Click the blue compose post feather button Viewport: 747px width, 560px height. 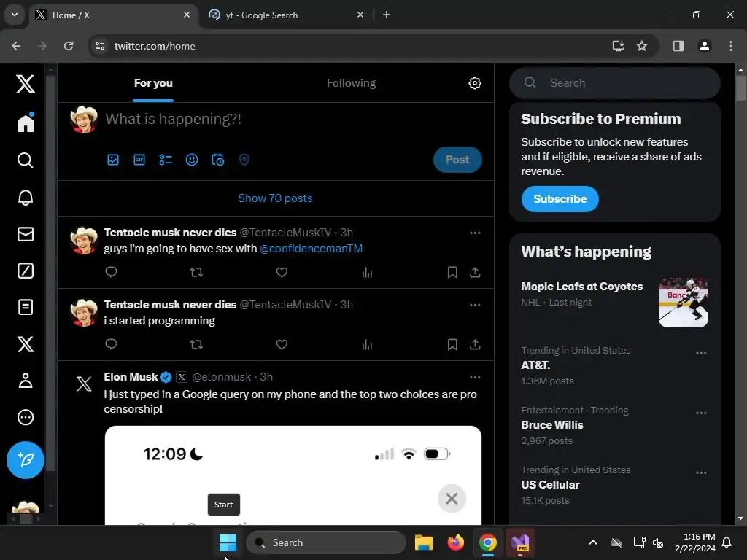[26, 460]
